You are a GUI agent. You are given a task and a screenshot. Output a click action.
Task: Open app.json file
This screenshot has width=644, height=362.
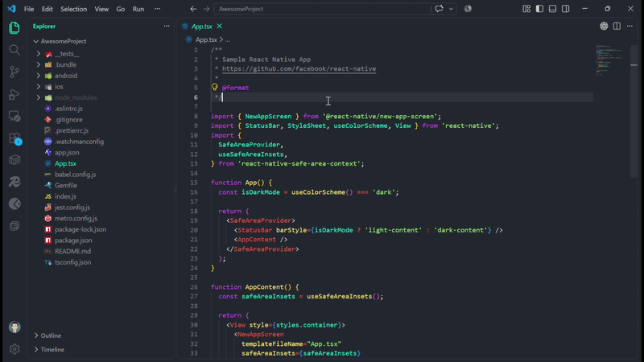67,152
